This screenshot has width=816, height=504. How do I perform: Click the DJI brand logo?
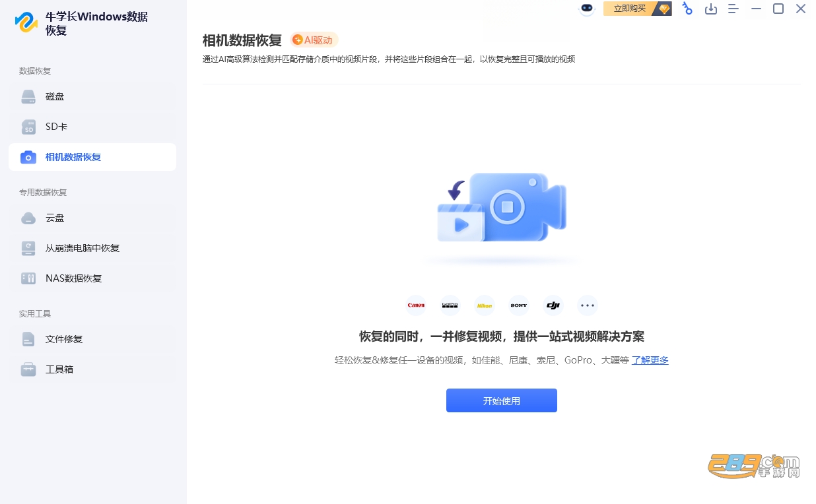pos(553,305)
